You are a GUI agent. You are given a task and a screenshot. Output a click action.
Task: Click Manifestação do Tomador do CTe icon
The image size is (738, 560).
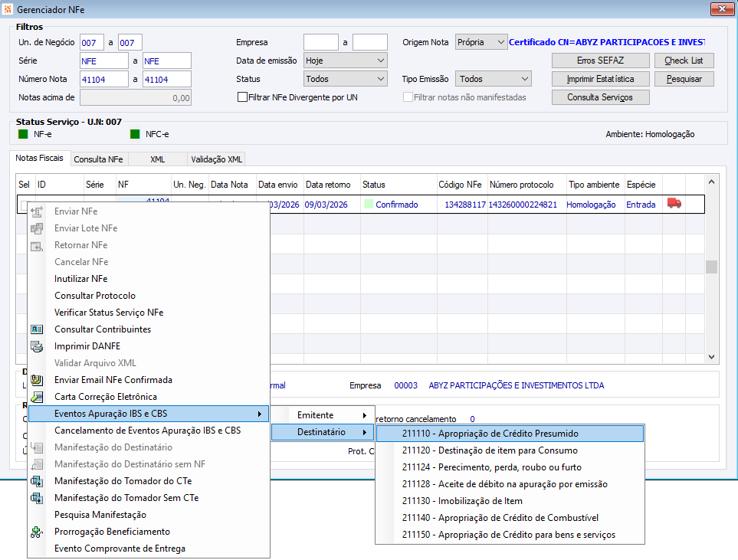[x=37, y=481]
